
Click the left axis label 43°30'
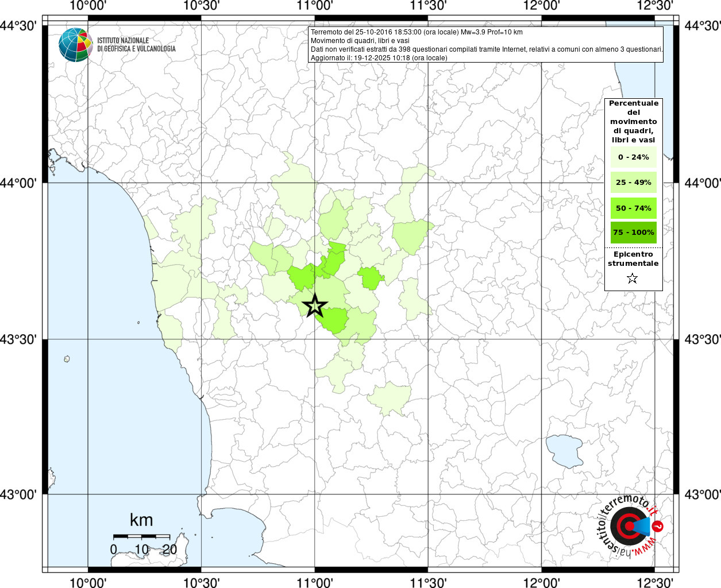[18, 339]
